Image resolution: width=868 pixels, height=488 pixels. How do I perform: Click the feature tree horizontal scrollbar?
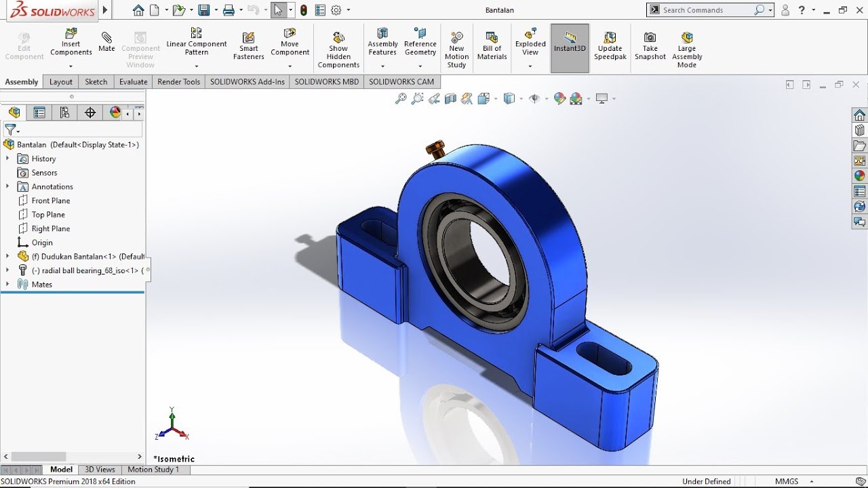click(x=39, y=457)
